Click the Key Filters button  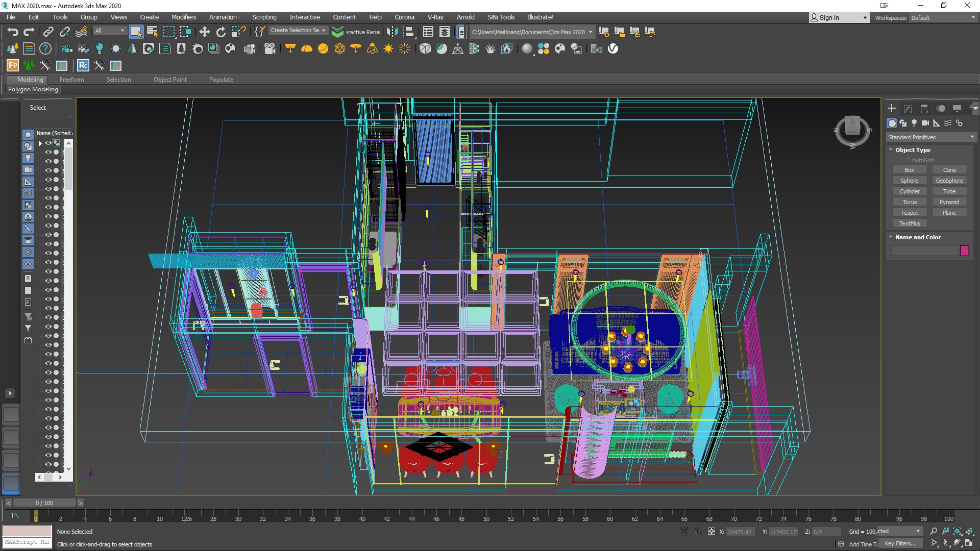point(900,543)
